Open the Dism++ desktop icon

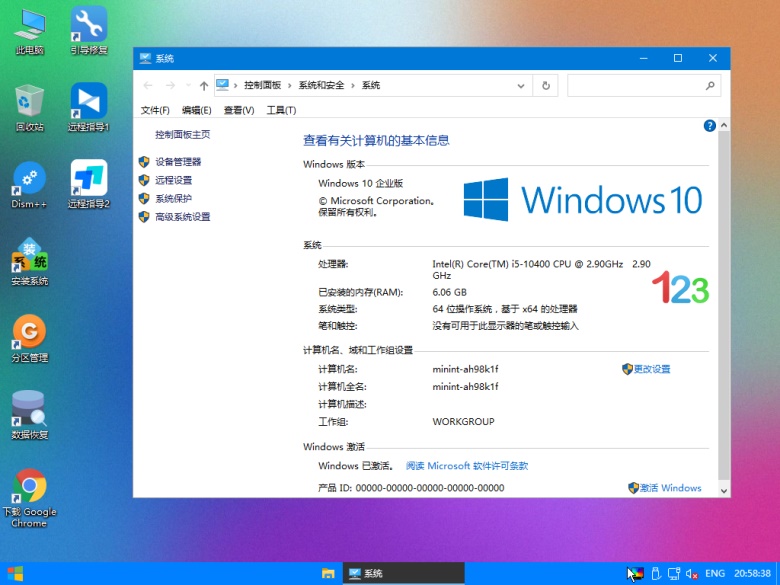click(x=29, y=184)
